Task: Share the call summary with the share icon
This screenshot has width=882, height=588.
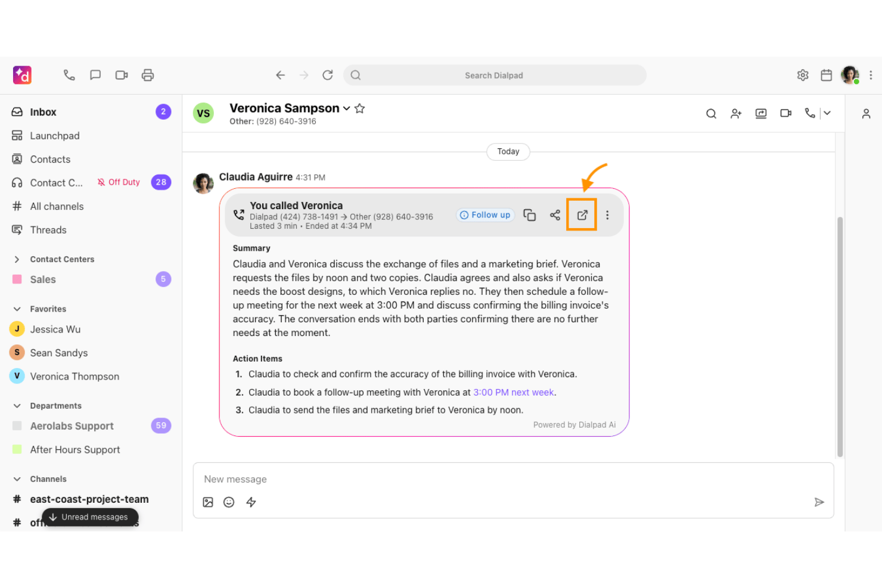Action: pyautogui.click(x=555, y=215)
